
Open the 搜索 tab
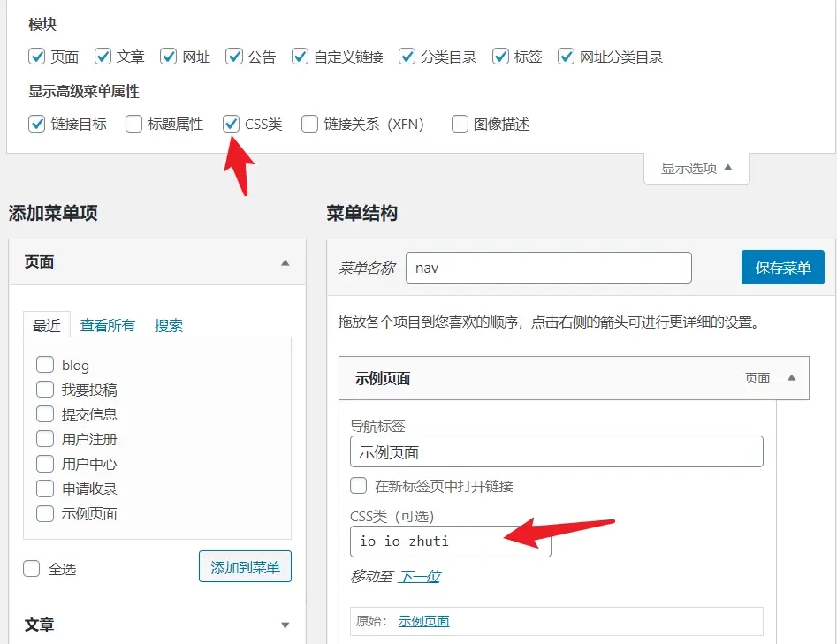169,325
